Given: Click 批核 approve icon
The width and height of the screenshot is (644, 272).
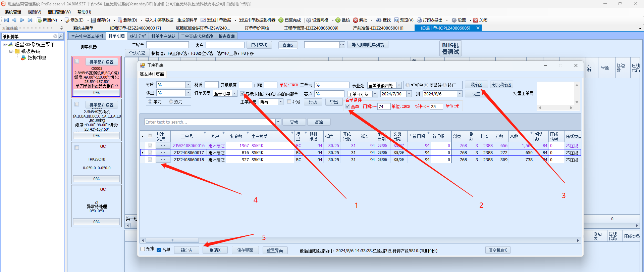Looking at the screenshot, I should click(338, 20).
